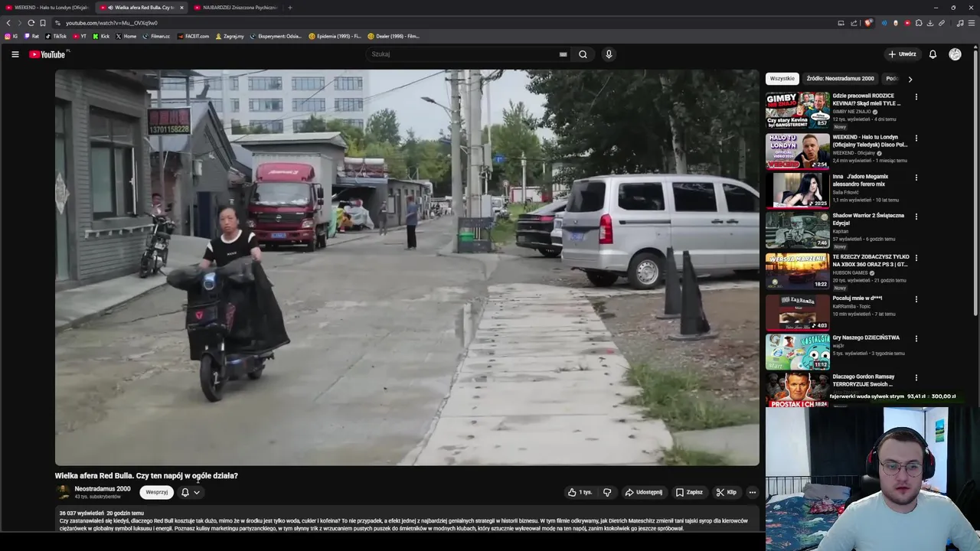Screen dimensions: 980x551
Task: Open the Neostradamus 2000 channel link
Action: [x=103, y=489]
